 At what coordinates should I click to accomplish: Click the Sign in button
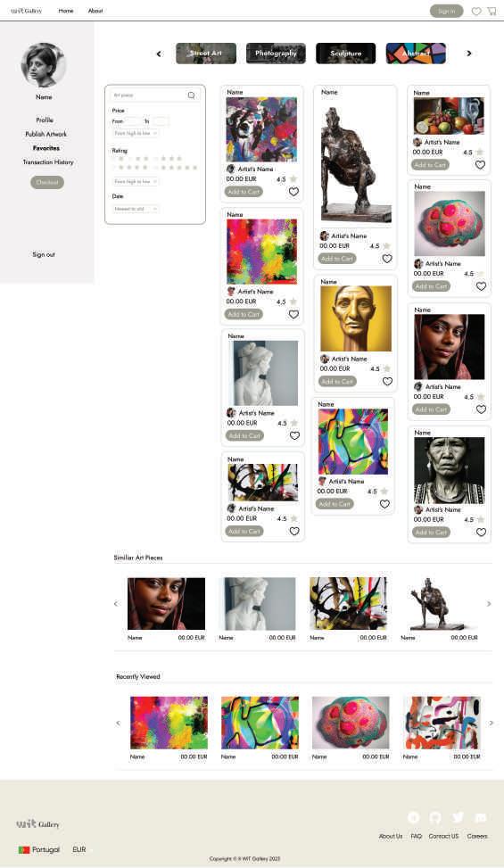click(446, 11)
